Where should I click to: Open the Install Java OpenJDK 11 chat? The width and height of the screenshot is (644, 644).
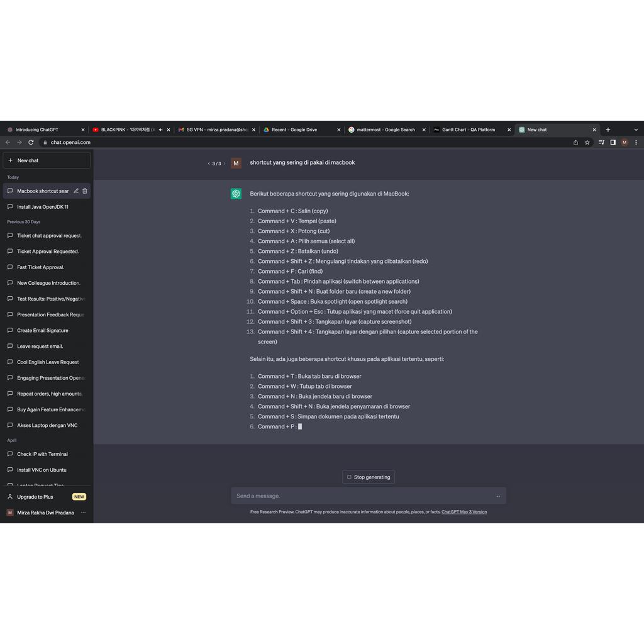pos(43,207)
